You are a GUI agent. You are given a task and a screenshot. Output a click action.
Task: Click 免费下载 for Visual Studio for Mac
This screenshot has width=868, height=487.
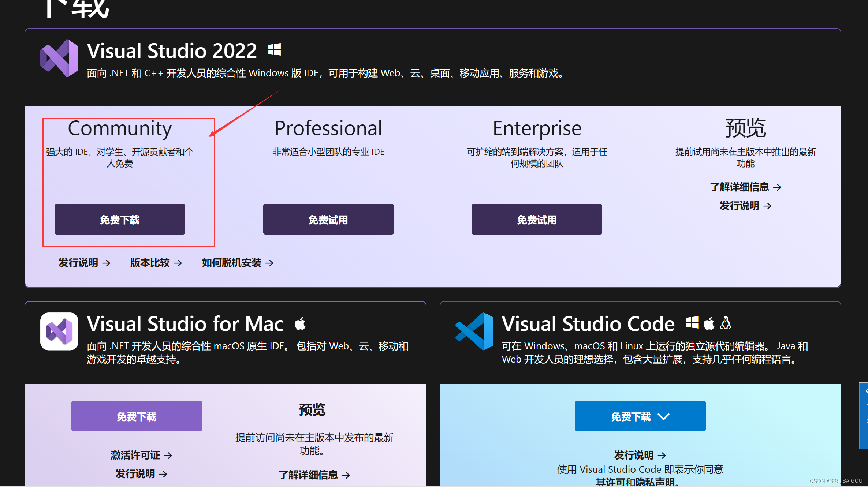coord(136,416)
